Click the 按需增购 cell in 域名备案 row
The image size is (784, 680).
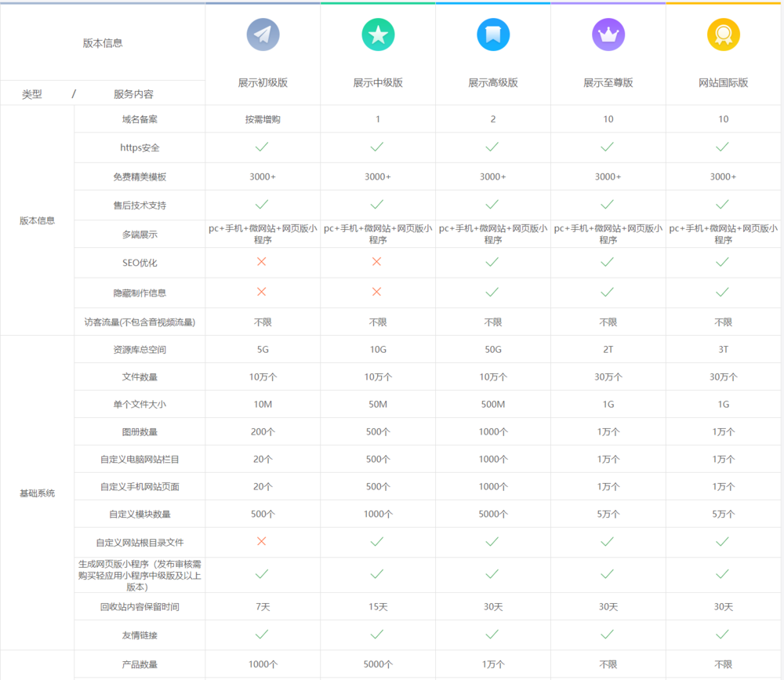point(263,119)
